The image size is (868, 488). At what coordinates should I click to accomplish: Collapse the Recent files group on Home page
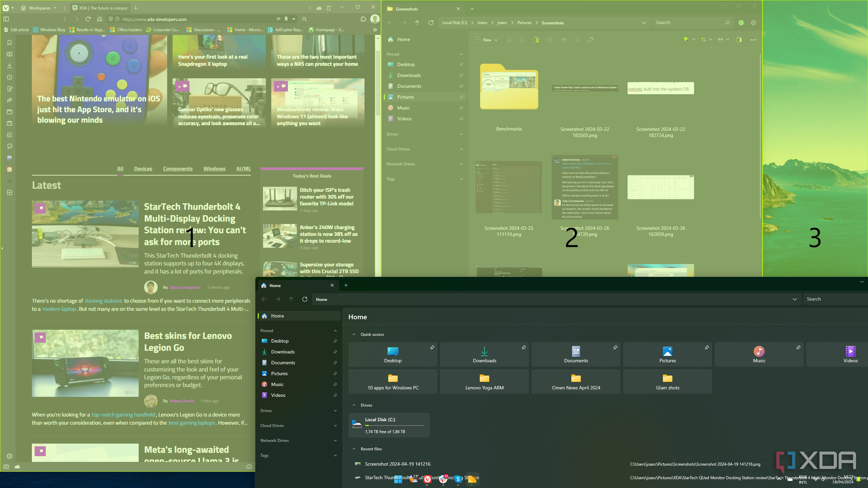pos(354,449)
